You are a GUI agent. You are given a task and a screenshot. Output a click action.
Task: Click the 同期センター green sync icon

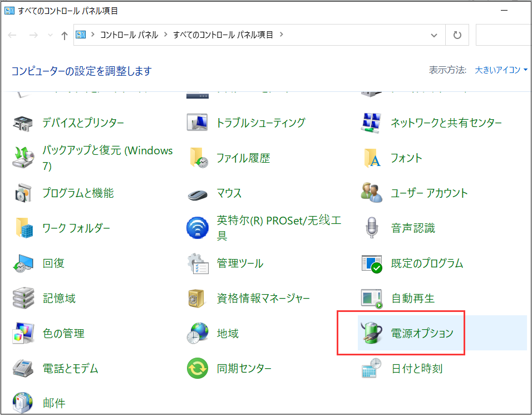click(x=198, y=368)
